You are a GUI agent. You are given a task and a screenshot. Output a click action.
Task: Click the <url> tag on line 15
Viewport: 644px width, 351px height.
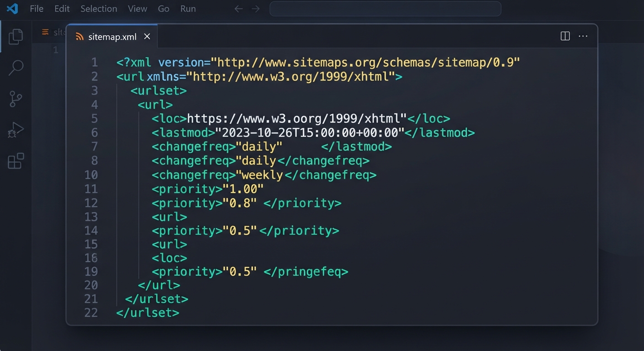click(x=169, y=245)
